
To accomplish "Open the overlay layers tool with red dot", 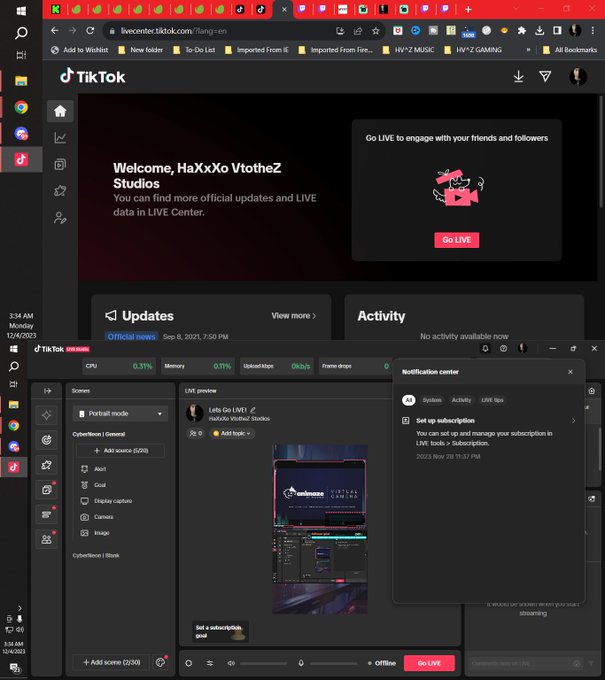I will click(x=47, y=490).
